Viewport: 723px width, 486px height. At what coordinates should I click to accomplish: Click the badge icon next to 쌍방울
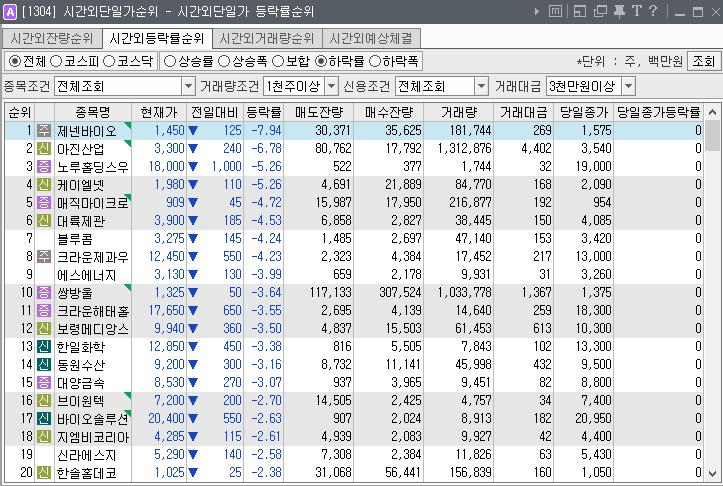click(44, 292)
